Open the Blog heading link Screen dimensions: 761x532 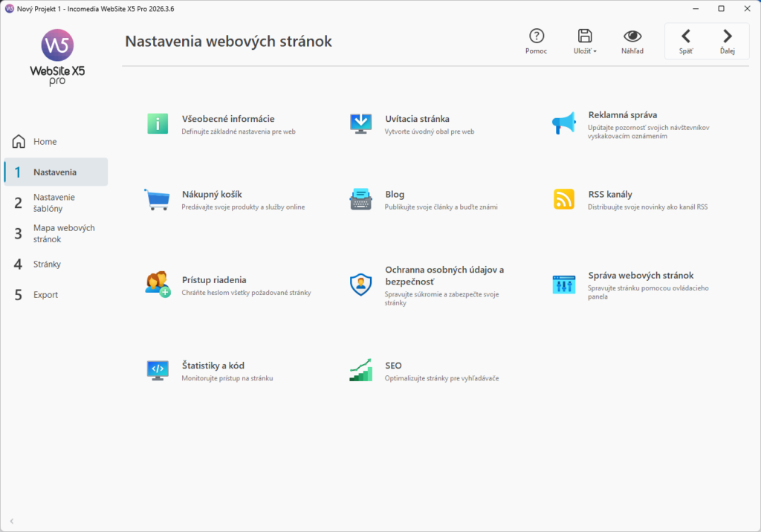[395, 195]
